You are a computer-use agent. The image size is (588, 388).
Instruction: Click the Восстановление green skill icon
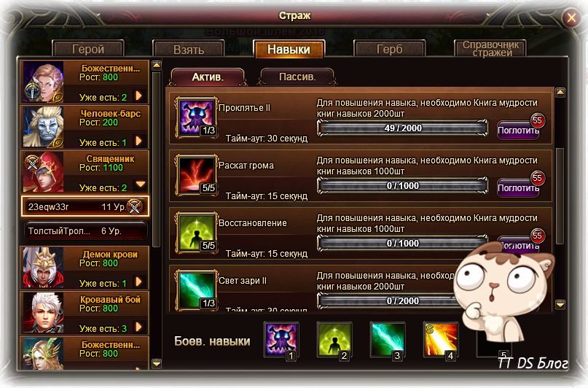tap(197, 233)
